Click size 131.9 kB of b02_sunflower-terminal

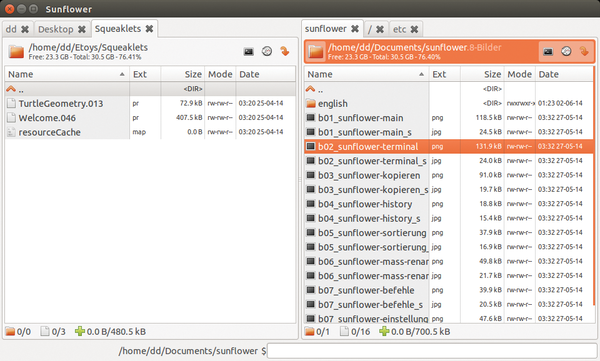pos(488,146)
